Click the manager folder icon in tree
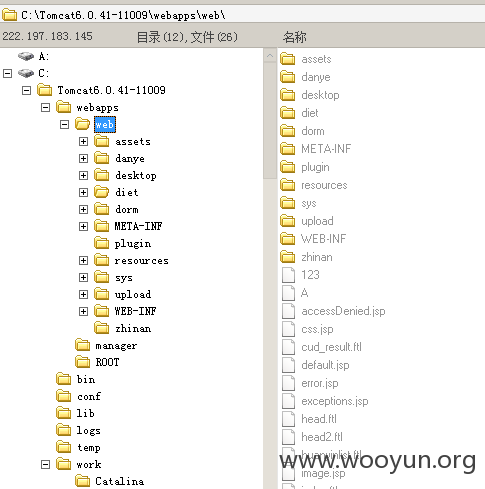485x489 pixels. point(82,345)
